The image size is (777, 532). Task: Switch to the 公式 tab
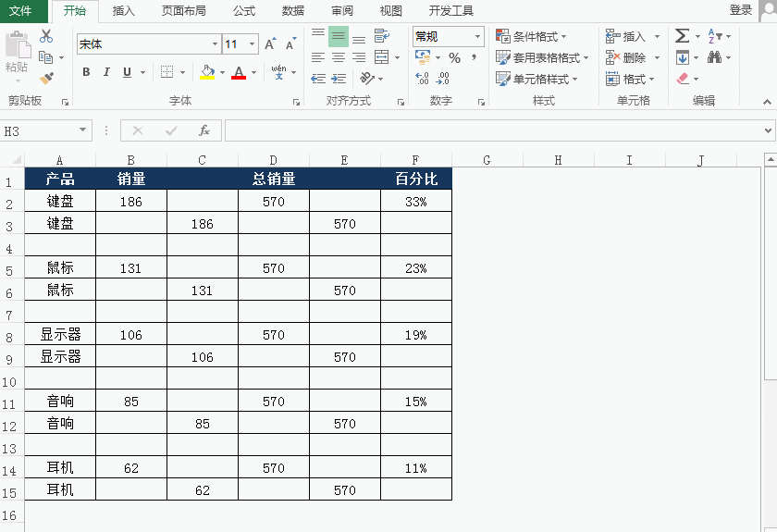click(244, 10)
